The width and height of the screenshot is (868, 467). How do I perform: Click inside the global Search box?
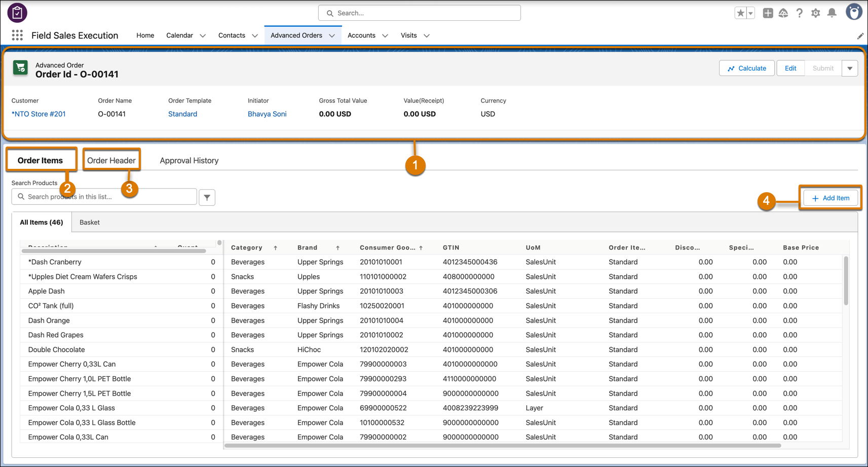(x=419, y=13)
